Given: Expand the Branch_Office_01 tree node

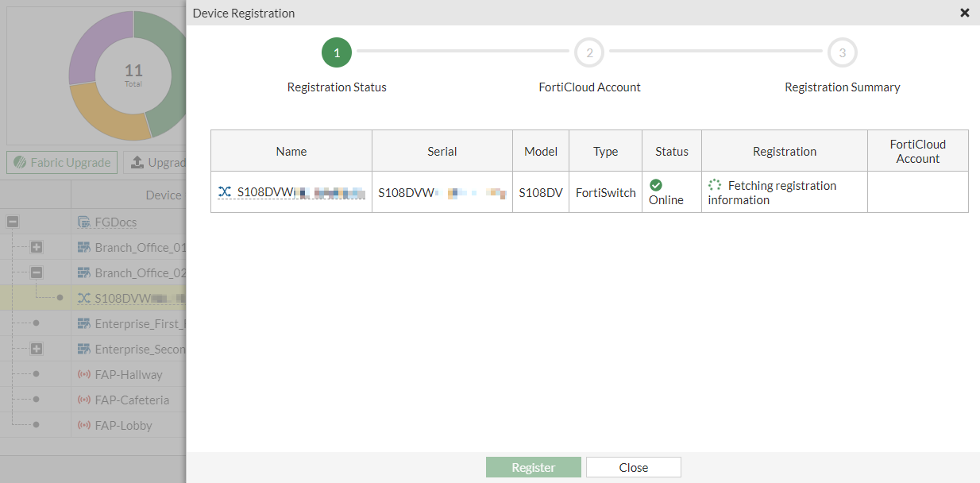Looking at the screenshot, I should pyautogui.click(x=37, y=247).
